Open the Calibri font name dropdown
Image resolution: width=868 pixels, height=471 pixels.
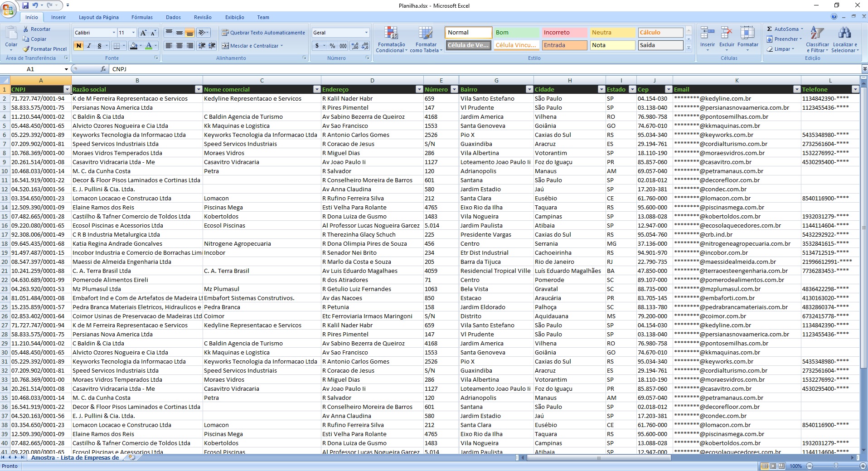pyautogui.click(x=114, y=33)
